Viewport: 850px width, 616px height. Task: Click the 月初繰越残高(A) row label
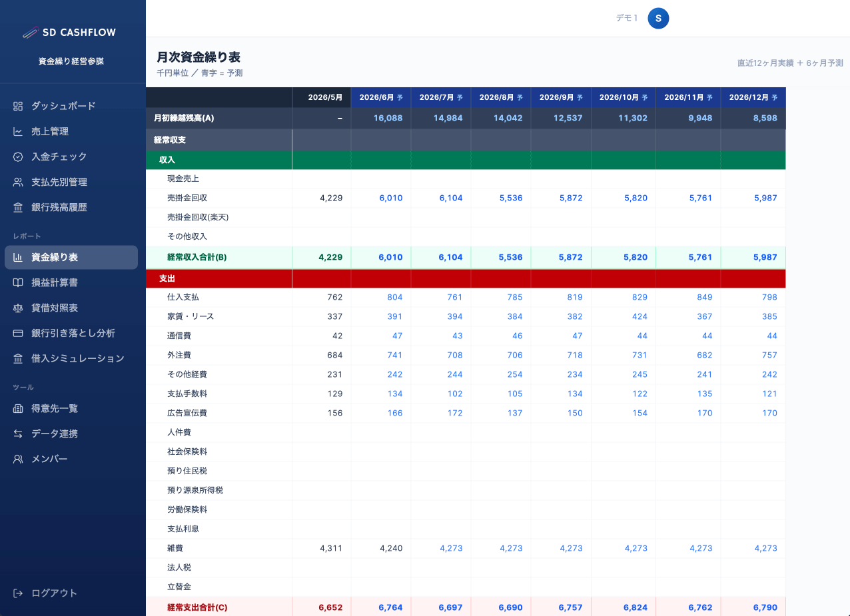184,118
